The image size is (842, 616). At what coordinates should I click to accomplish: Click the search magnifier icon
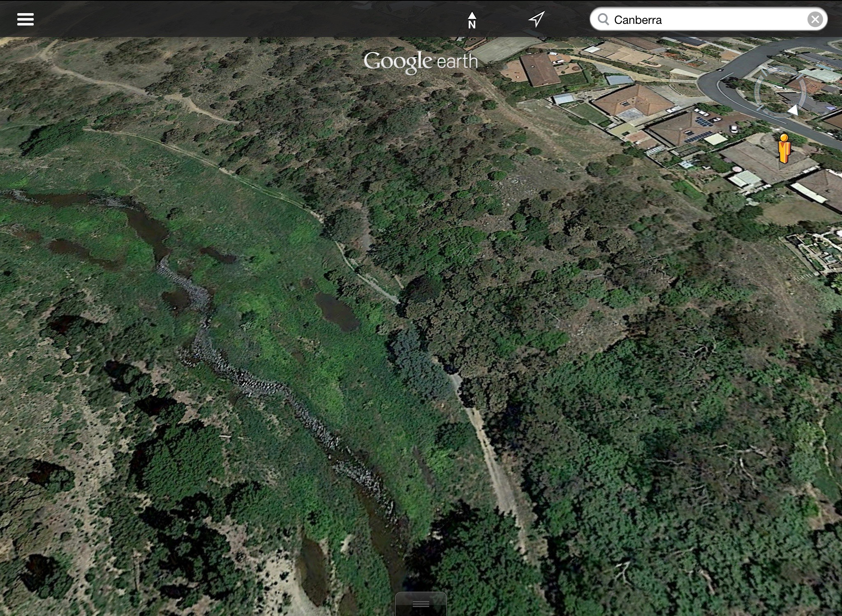point(603,19)
